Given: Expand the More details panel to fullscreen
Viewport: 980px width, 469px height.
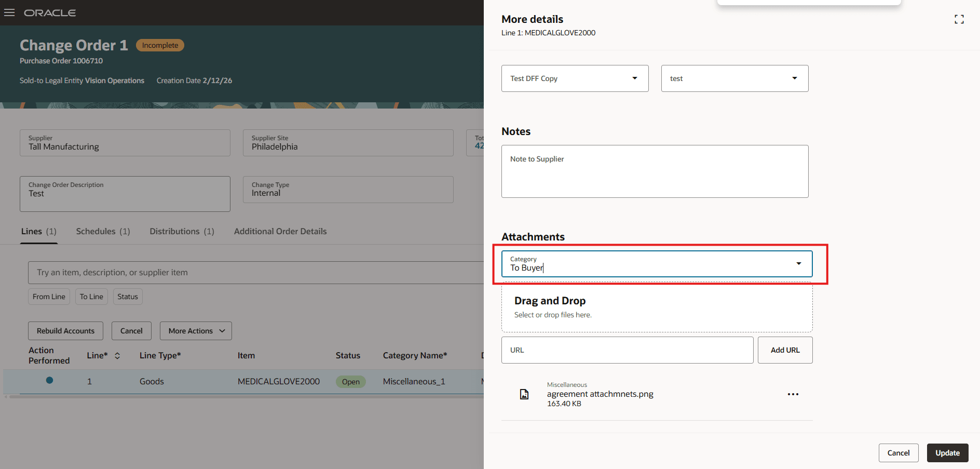Looking at the screenshot, I should click(x=959, y=19).
